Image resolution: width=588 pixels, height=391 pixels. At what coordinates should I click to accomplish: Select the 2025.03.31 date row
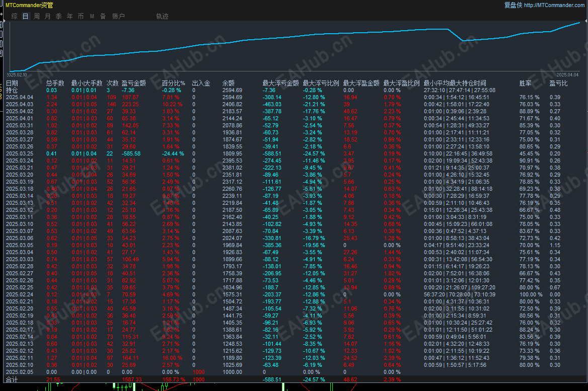point(20,126)
